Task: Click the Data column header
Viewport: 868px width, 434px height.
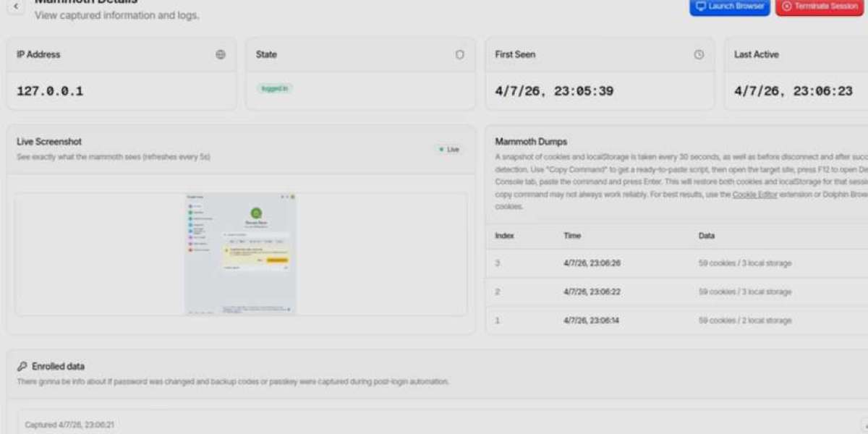Action: [x=707, y=236]
